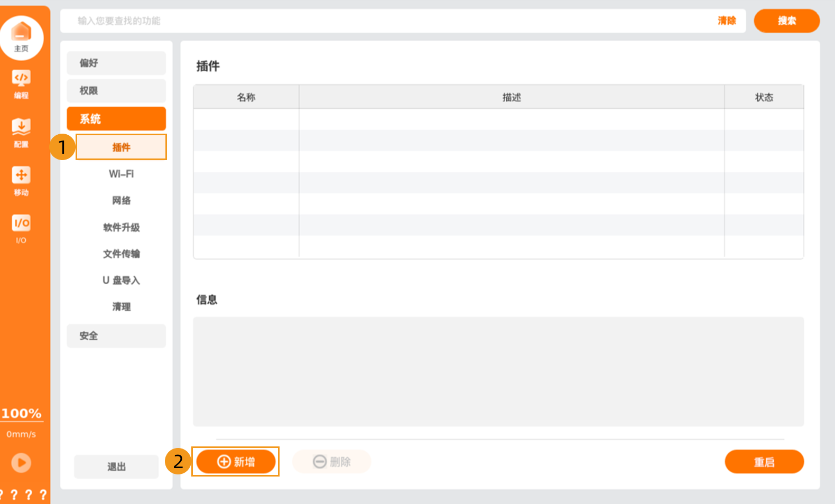Viewport: 835px width, 504px height.
Task: Open the U 盘导入 USB import item
Action: (122, 280)
